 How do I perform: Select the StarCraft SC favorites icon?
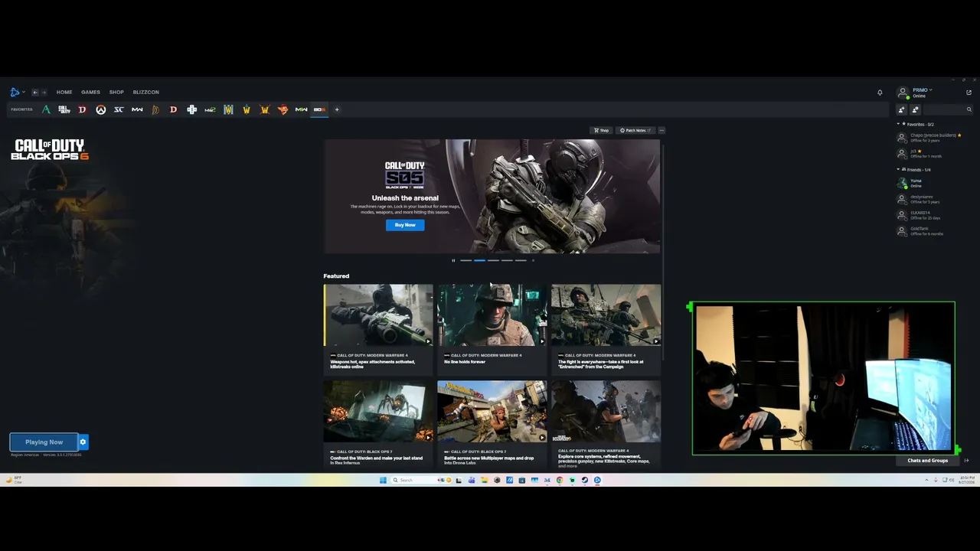pyautogui.click(x=119, y=109)
